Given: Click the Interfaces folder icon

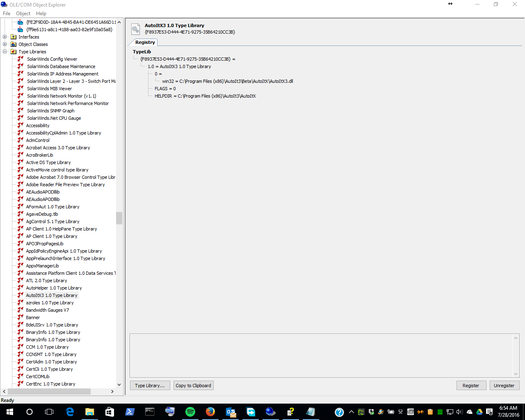Looking at the screenshot, I should coord(13,37).
